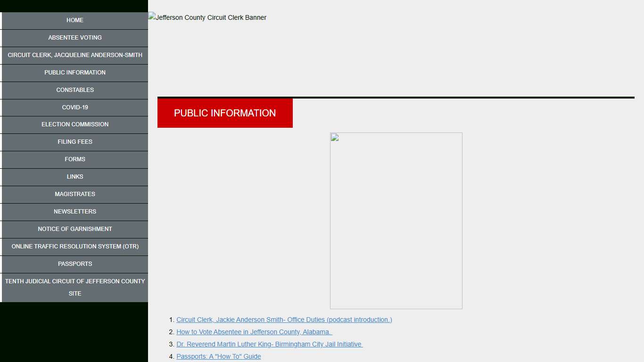This screenshot has width=644, height=362.
Task: Click the COVID-19 sidebar item
Action: [x=75, y=107]
